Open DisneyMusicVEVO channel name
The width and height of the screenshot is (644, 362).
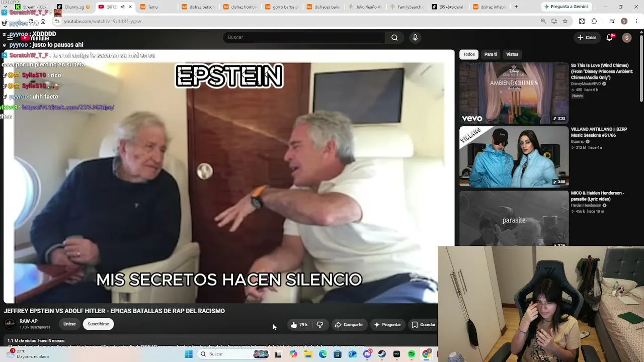[x=586, y=84]
